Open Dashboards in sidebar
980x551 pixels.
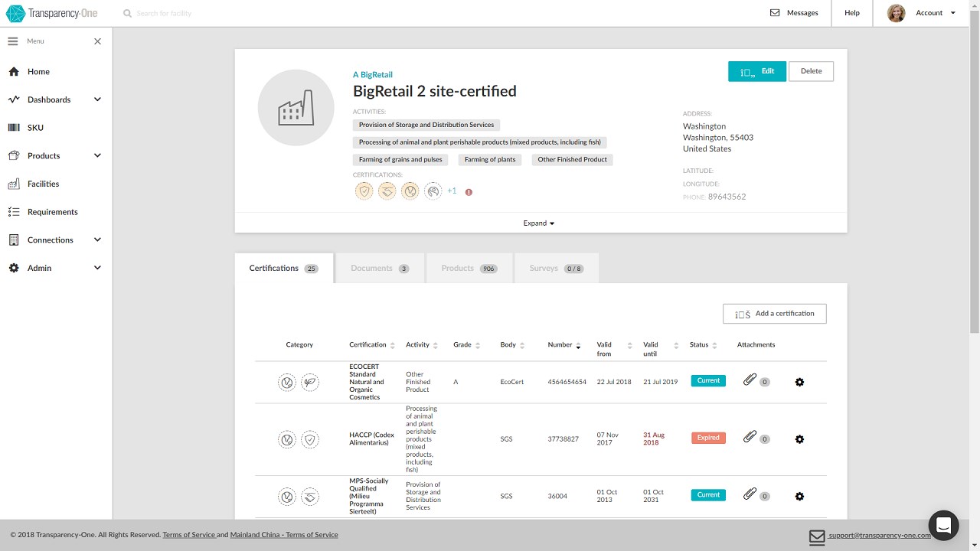click(49, 99)
